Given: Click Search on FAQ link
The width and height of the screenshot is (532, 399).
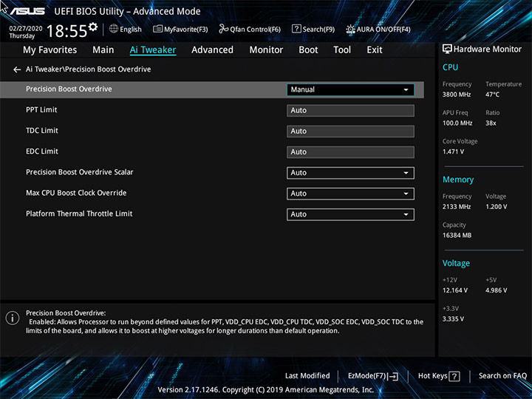Looking at the screenshot, I should pos(503,375).
